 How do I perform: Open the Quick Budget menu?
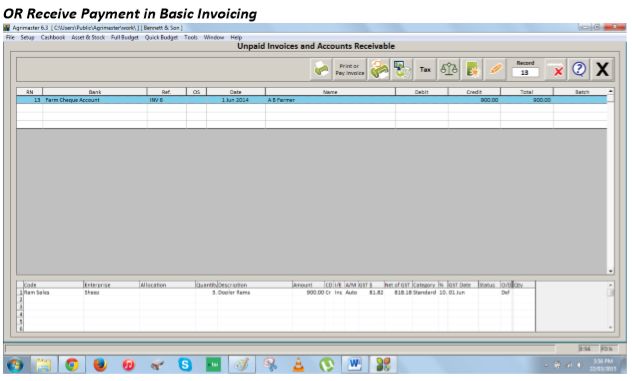[161, 37]
